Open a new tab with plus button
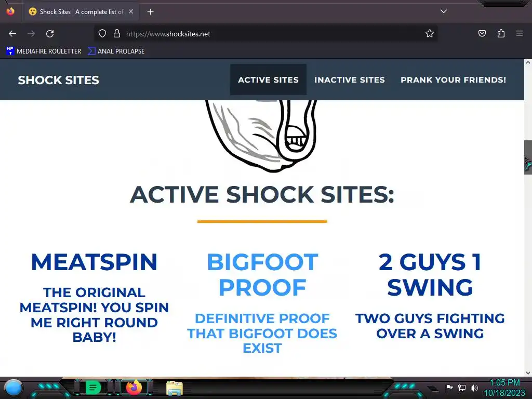 point(150,12)
